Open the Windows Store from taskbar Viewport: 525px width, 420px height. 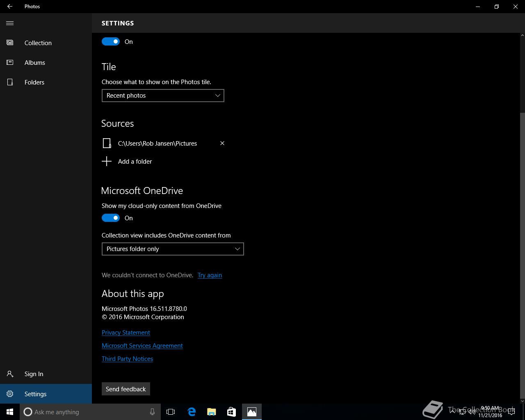tap(231, 412)
